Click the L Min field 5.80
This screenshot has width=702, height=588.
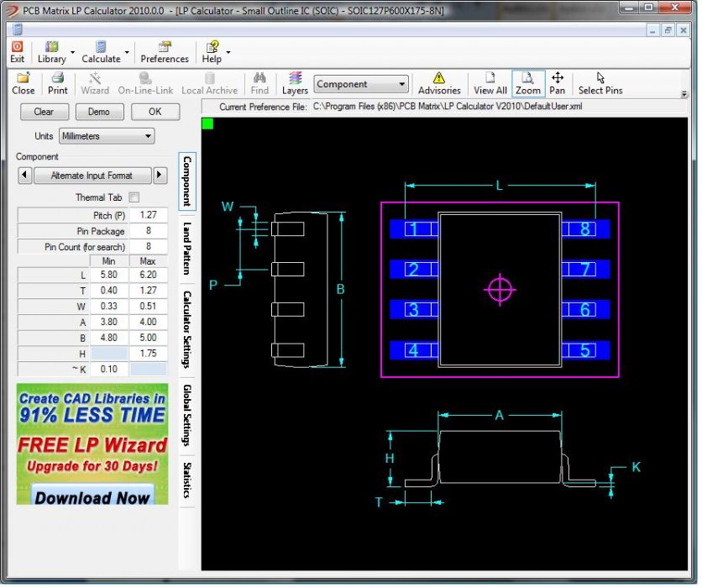(x=109, y=275)
